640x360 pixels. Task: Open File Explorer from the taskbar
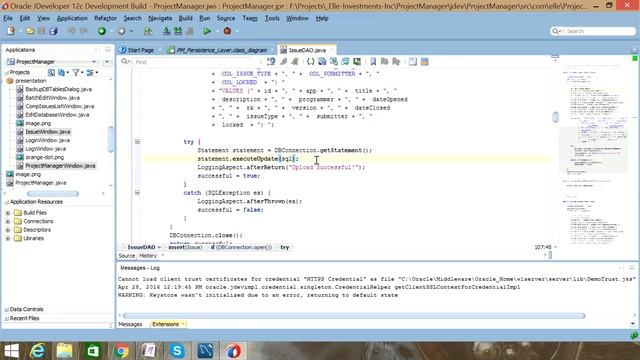[64, 351]
